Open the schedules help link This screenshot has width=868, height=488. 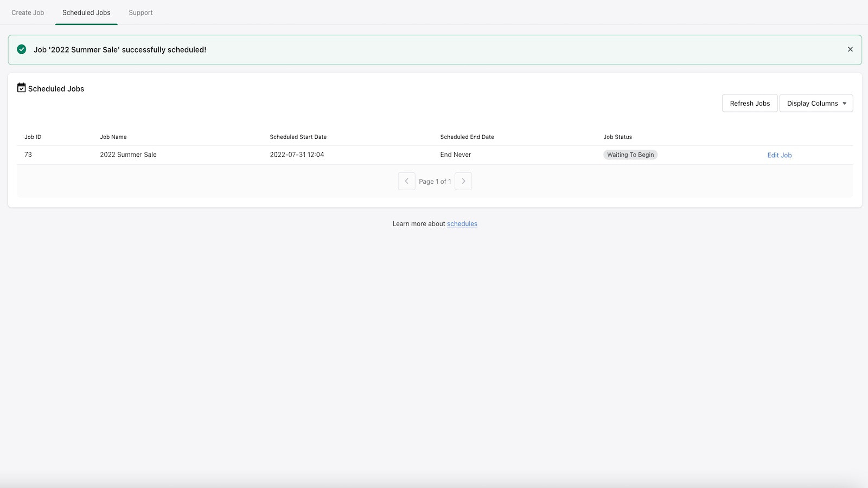click(x=462, y=223)
